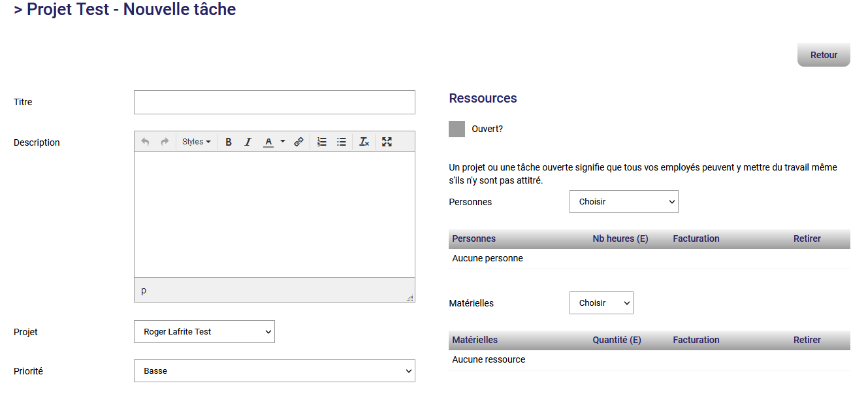This screenshot has height=394, width=868.
Task: Open the Matérielles Choisir dropdown
Action: 601,303
